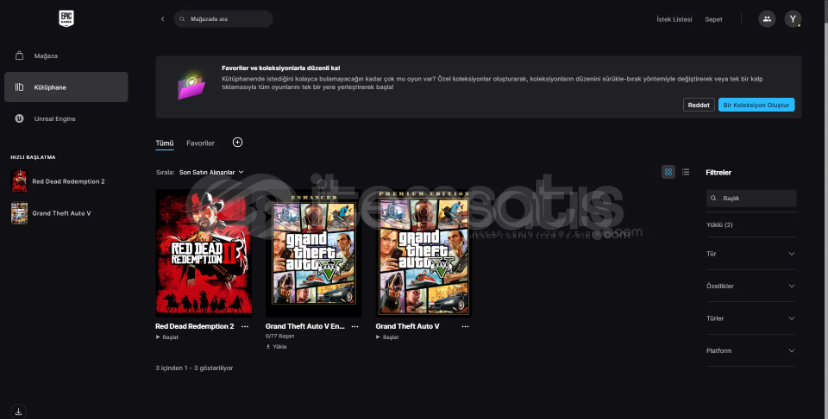Click the Unreal Engine logo icon

click(x=20, y=119)
